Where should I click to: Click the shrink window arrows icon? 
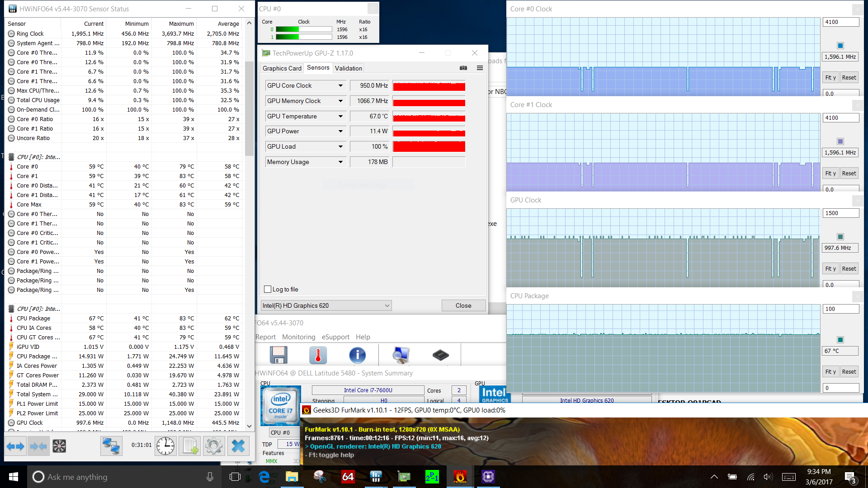(x=38, y=446)
